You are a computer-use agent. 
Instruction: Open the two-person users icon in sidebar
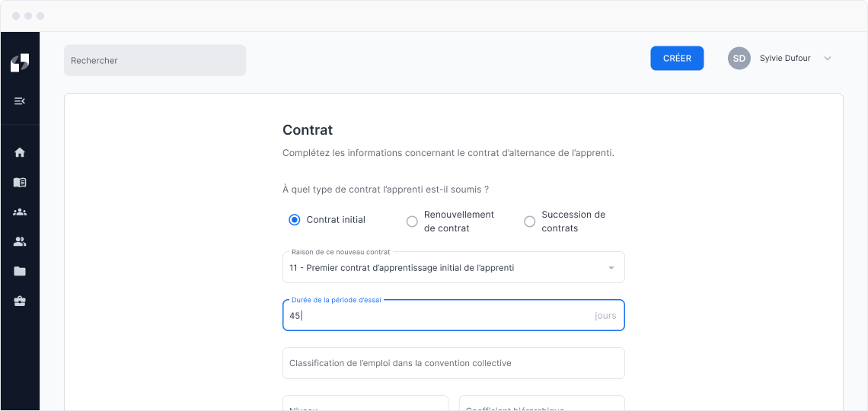20,242
